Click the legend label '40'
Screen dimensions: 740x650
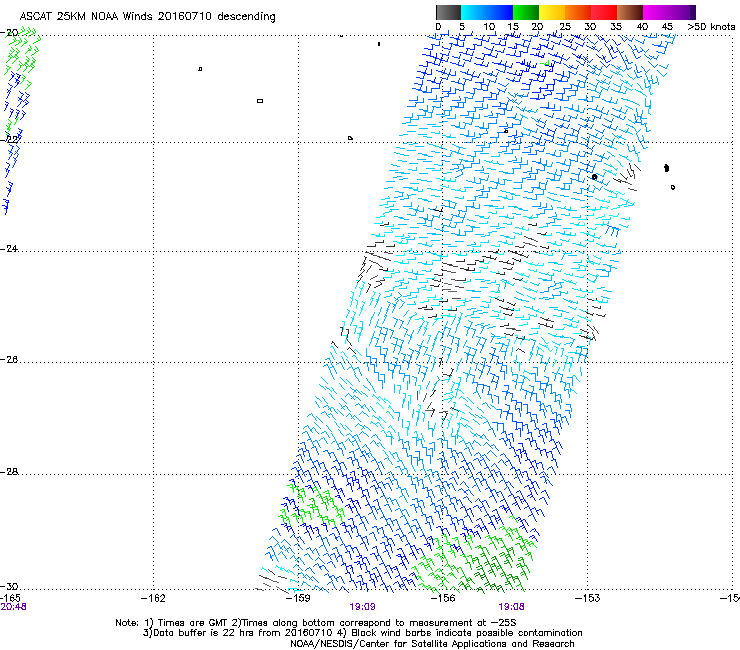coord(642,27)
